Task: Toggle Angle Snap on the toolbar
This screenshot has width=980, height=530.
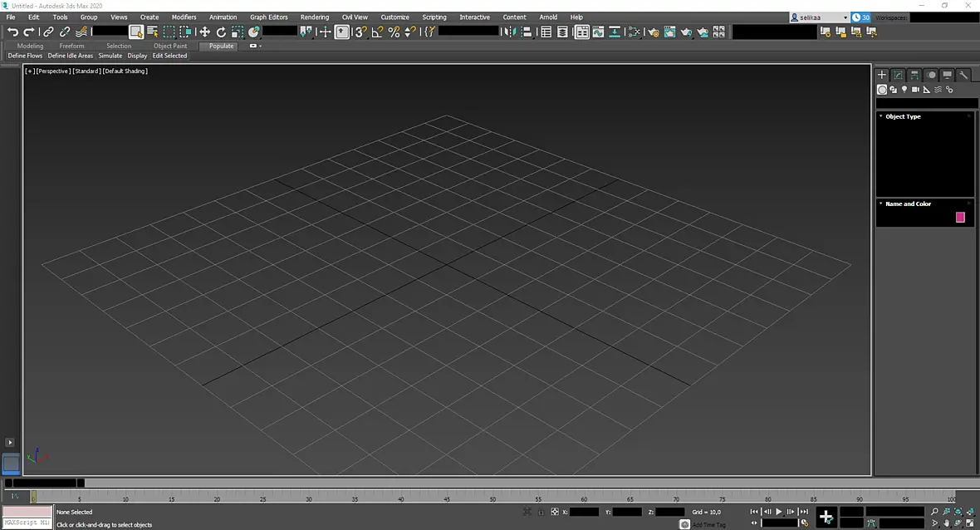Action: point(377,32)
